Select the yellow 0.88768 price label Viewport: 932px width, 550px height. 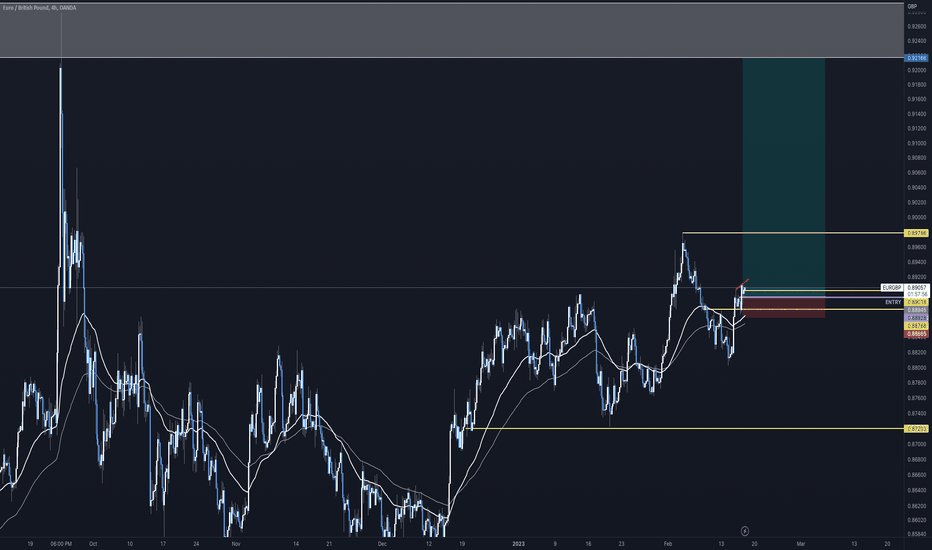click(x=916, y=326)
